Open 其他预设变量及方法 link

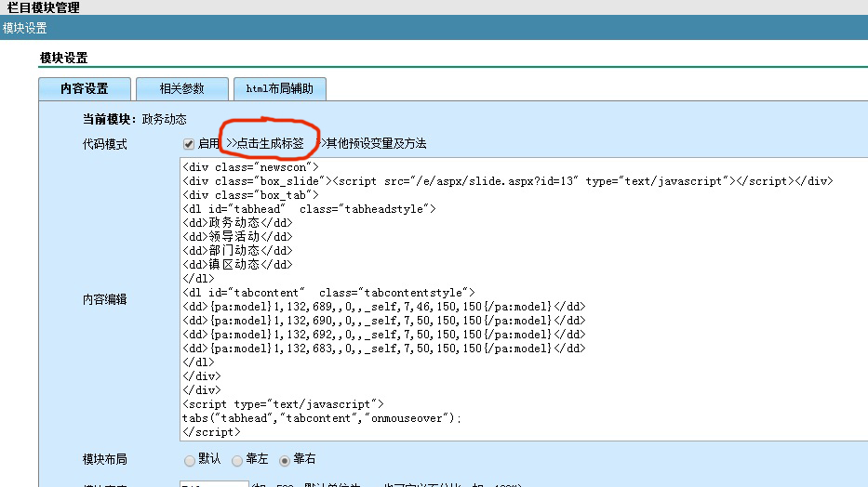(x=375, y=144)
